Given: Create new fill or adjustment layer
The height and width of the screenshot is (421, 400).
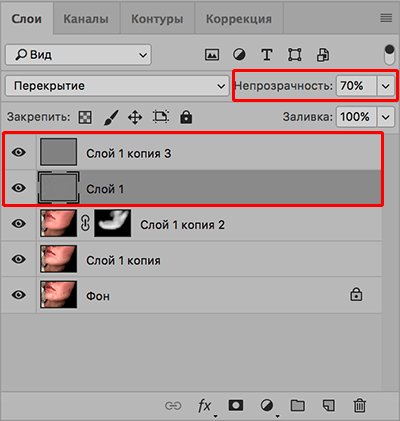Looking at the screenshot, I should click(267, 406).
